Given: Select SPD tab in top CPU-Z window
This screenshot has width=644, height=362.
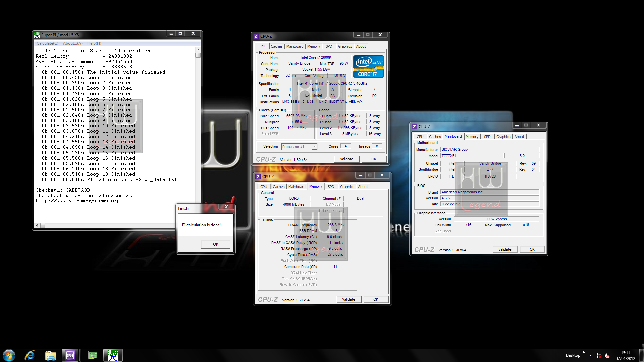Looking at the screenshot, I should tap(329, 46).
